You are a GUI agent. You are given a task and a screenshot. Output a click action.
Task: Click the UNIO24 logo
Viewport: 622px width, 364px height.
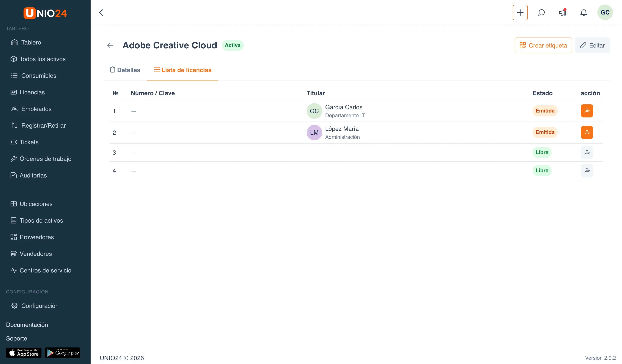click(x=45, y=13)
